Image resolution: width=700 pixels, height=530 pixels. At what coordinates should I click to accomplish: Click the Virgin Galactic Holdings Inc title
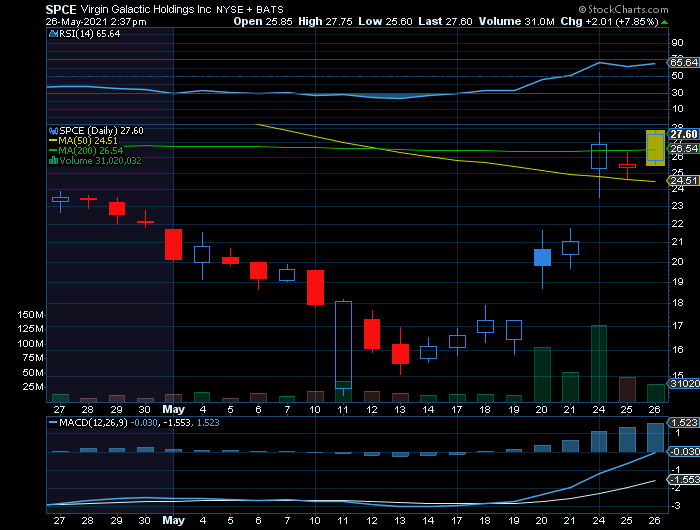(146, 9)
